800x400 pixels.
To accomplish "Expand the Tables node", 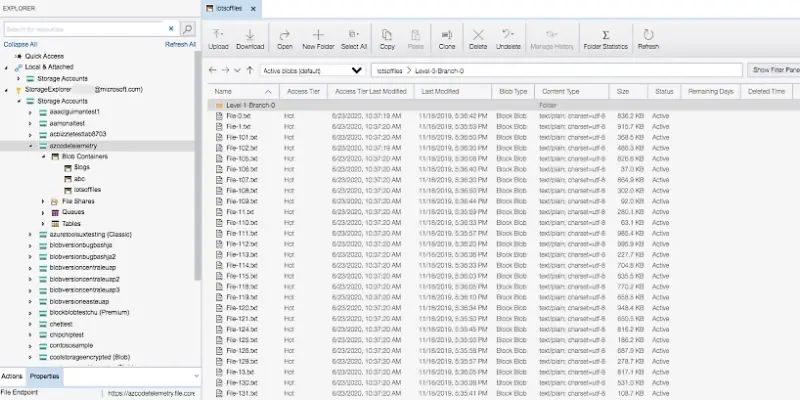I will tap(43, 223).
